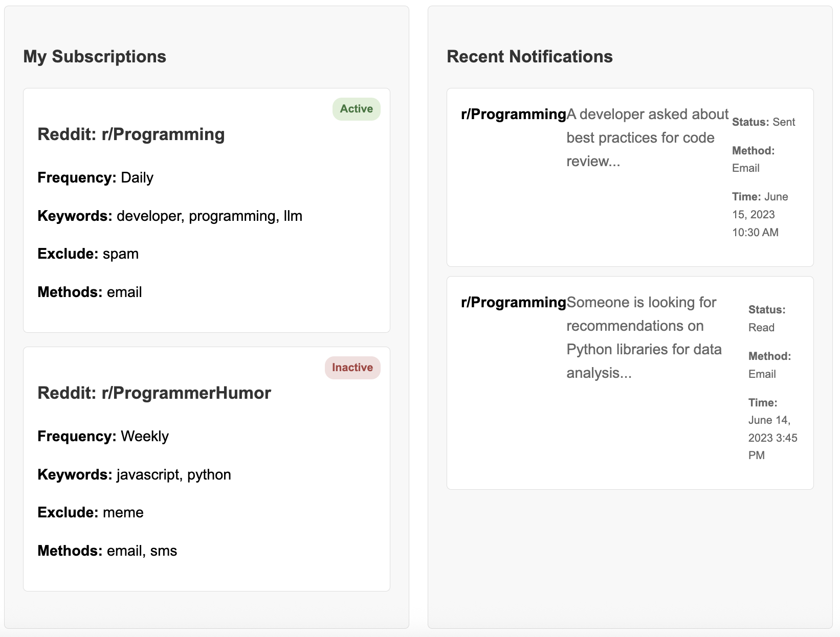Viewport: 840px width, 637px height.
Task: Click the Status: Read text
Action: [766, 318]
